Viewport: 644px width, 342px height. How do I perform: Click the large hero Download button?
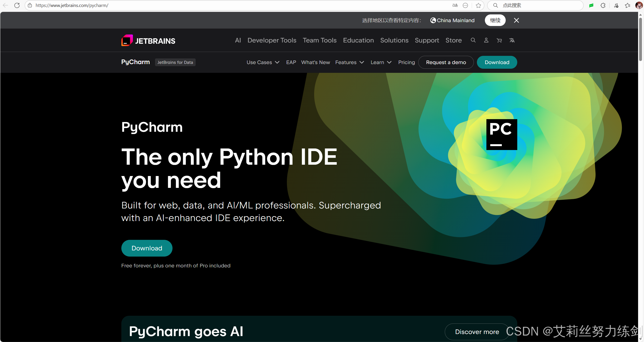[147, 248]
